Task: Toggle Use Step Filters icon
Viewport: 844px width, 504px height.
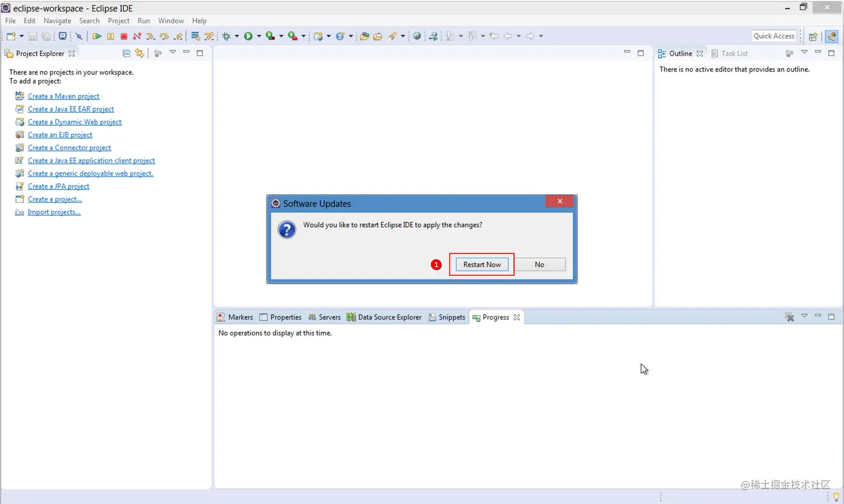Action: [209, 36]
